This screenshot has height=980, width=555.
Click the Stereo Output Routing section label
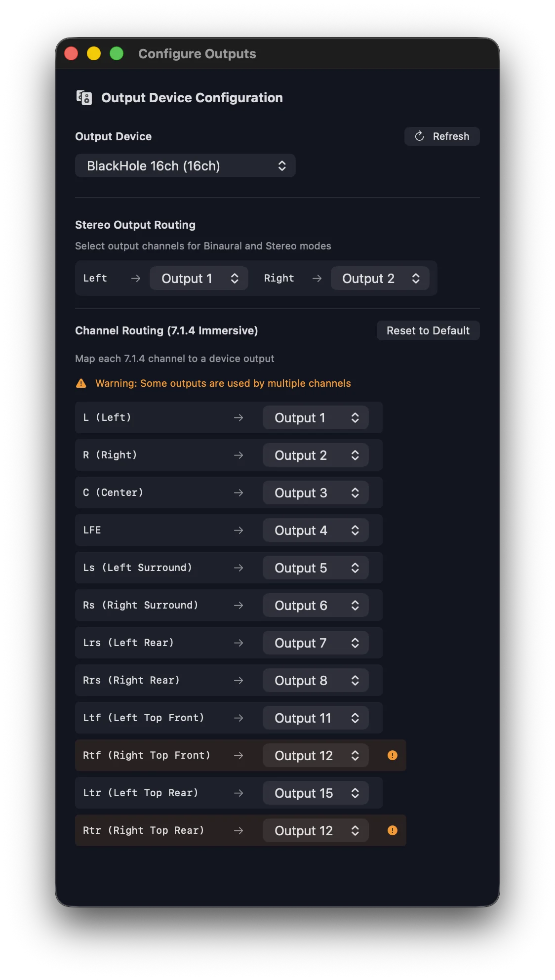tap(135, 225)
